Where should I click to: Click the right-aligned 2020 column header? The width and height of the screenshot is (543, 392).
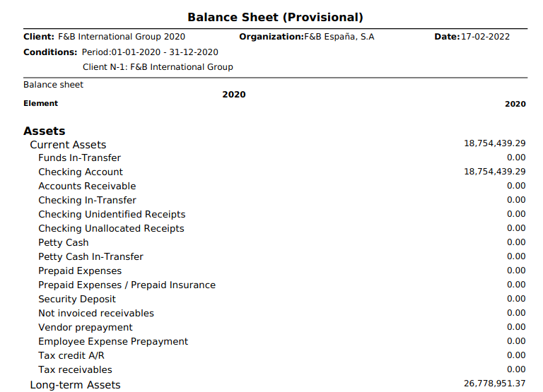point(515,104)
